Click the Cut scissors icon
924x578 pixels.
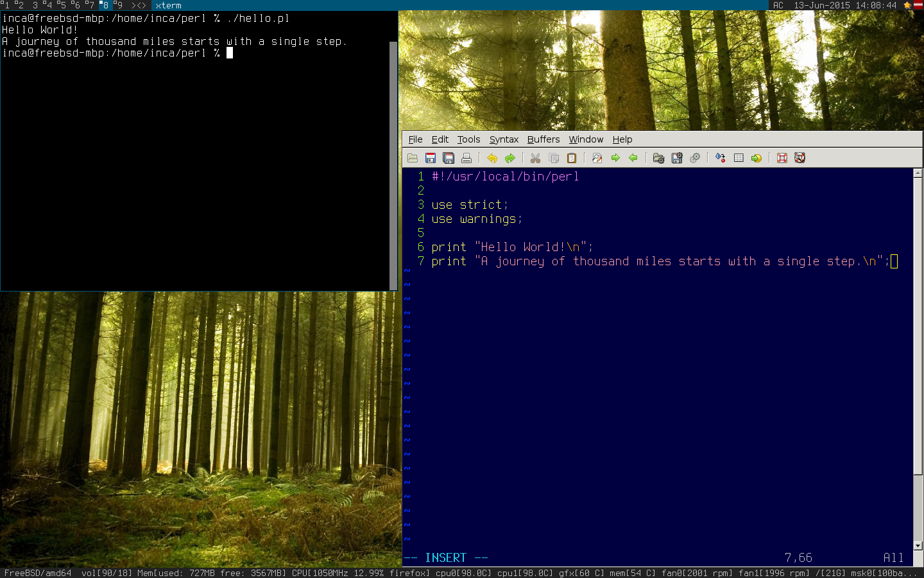click(535, 158)
